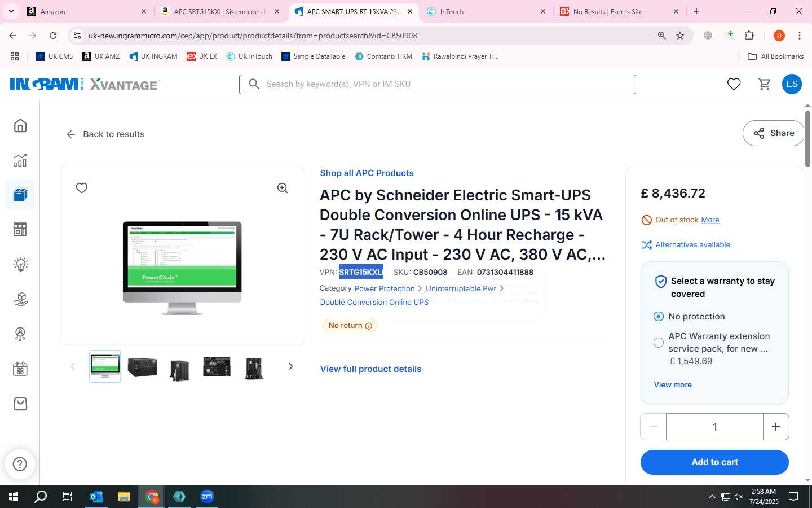Open Outlook from the Windows taskbar
This screenshot has height=508, width=812.
96,497
